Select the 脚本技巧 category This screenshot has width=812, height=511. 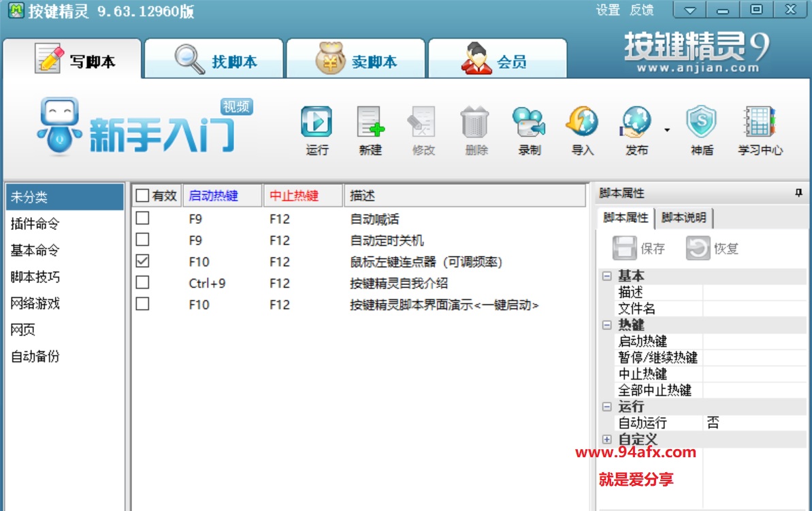pos(65,276)
